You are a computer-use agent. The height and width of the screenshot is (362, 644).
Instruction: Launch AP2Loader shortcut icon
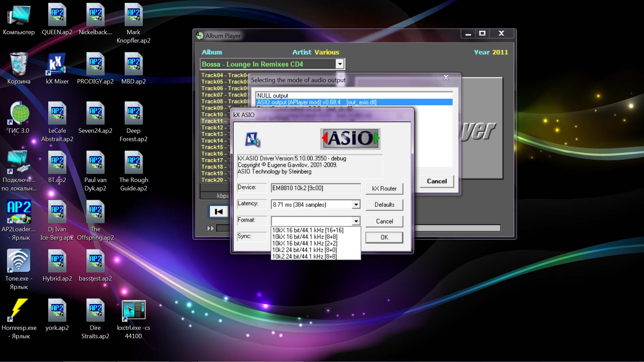19,212
